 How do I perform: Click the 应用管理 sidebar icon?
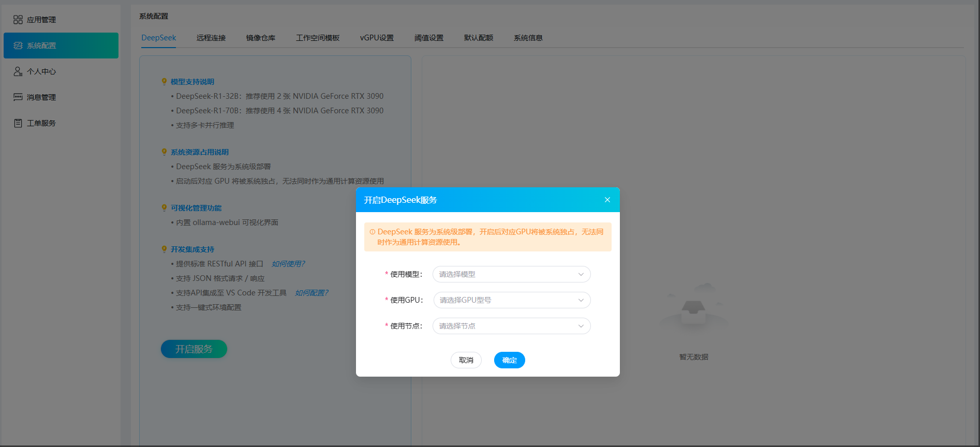click(18, 20)
